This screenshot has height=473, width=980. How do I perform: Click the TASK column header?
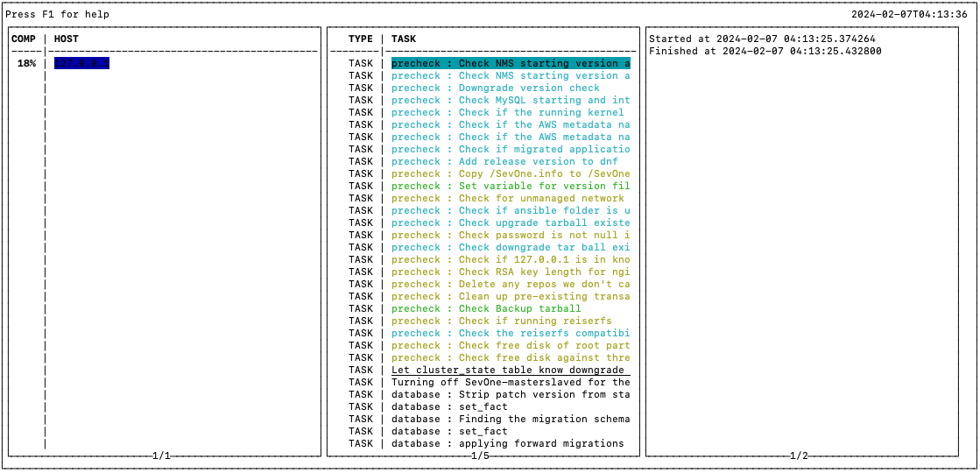coord(404,39)
